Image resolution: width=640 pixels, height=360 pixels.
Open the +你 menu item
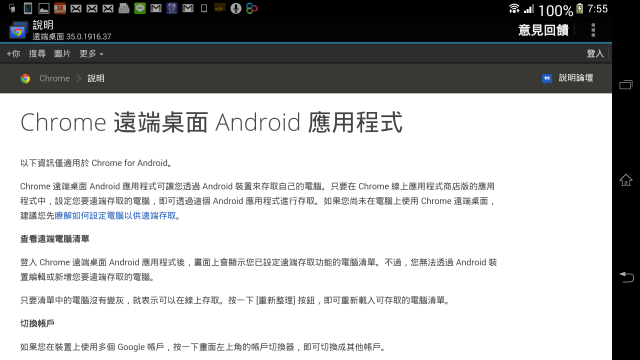pos(13,53)
